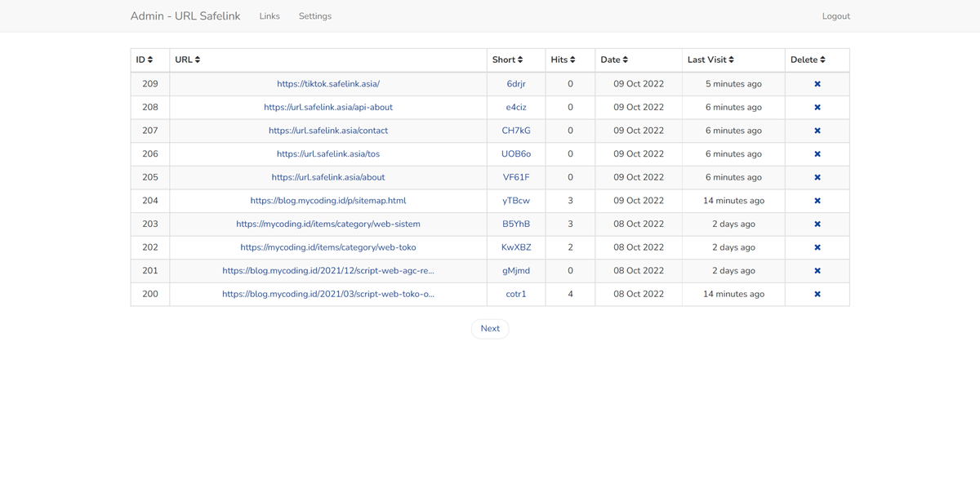Screen dimensions: 980x493
Task: Delete the row with ID 204
Action: (817, 201)
